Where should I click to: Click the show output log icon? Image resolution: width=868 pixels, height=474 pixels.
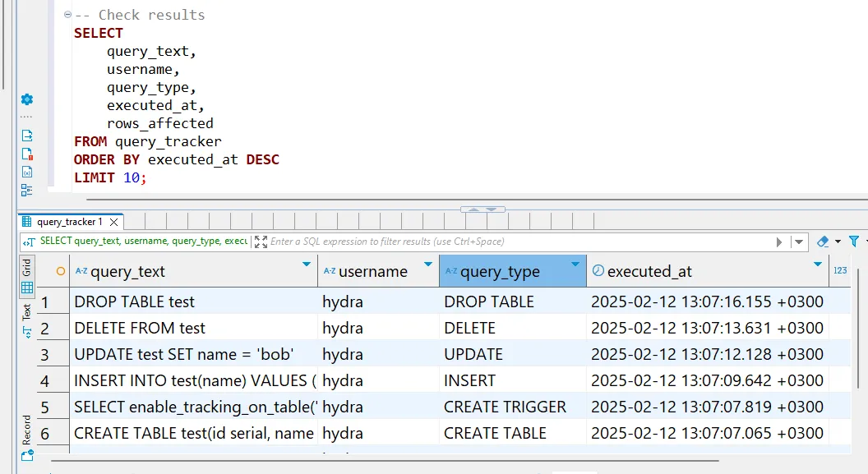27,136
